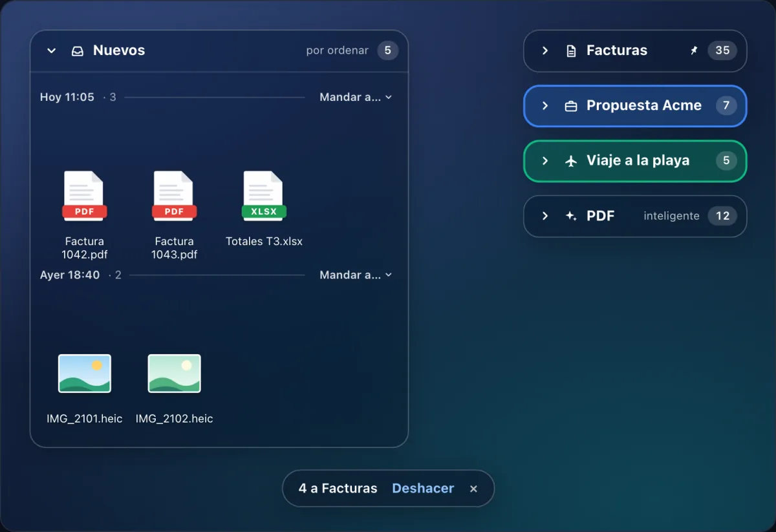
Task: Collapse the Nuevos panel chevron
Action: click(52, 51)
